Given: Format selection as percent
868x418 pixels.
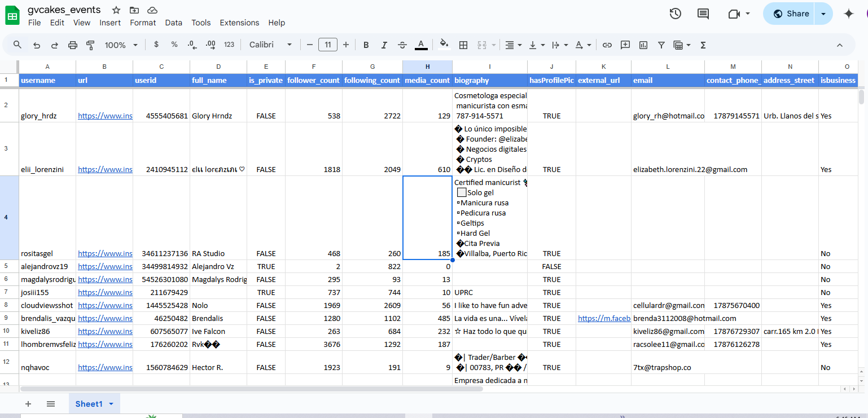Looking at the screenshot, I should pos(174,45).
